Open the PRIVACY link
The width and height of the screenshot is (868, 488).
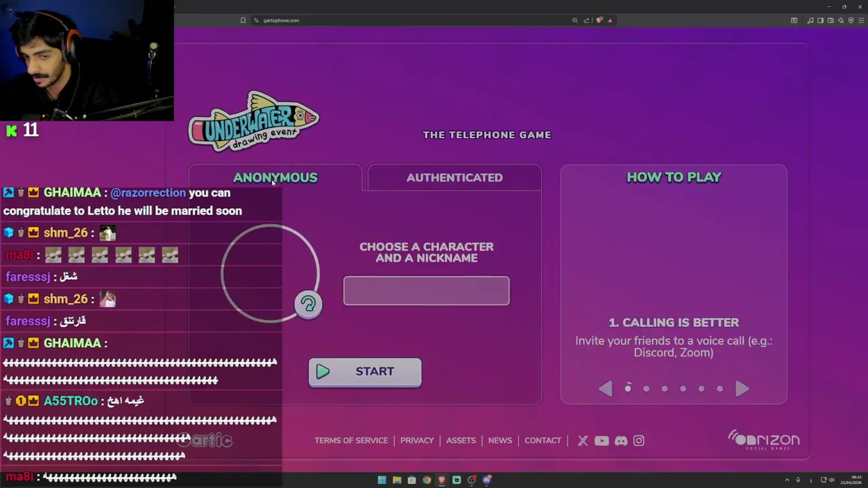[x=417, y=441]
